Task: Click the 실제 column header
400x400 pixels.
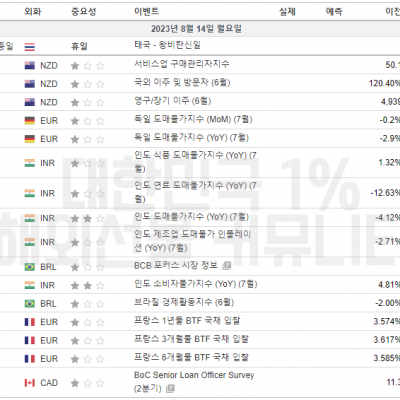Action: [x=287, y=12]
